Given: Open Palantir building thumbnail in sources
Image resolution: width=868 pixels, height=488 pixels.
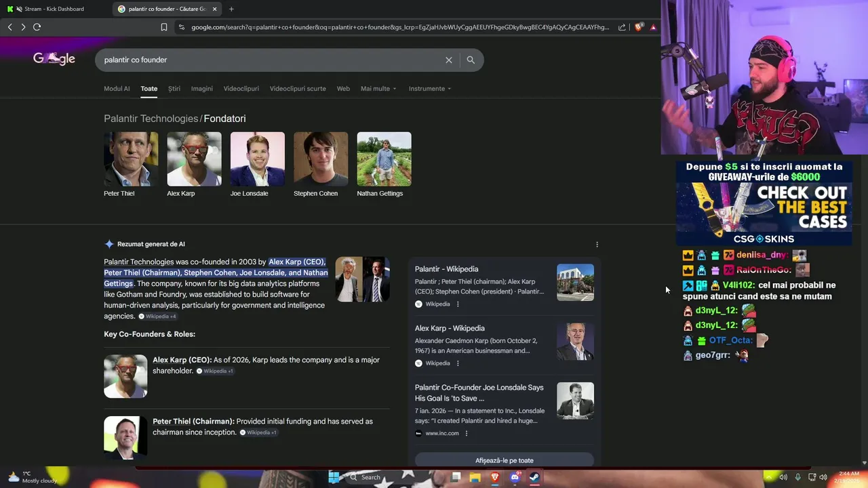Looking at the screenshot, I should point(575,282).
